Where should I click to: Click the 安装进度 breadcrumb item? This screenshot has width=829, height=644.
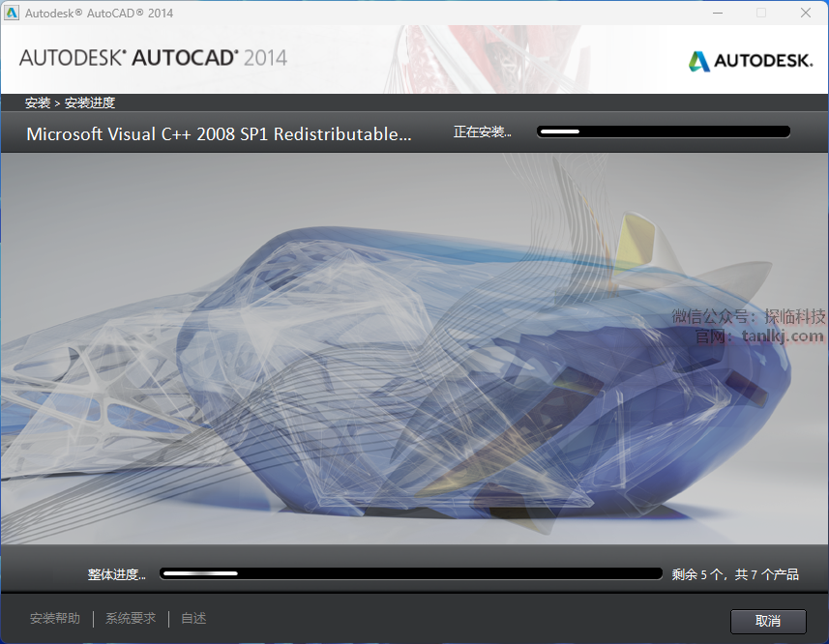coord(90,102)
